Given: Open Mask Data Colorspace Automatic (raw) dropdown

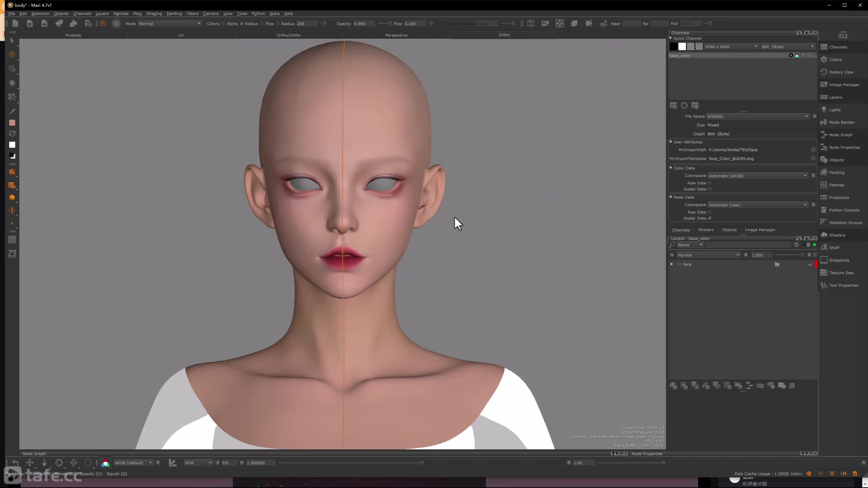Looking at the screenshot, I should [758, 205].
